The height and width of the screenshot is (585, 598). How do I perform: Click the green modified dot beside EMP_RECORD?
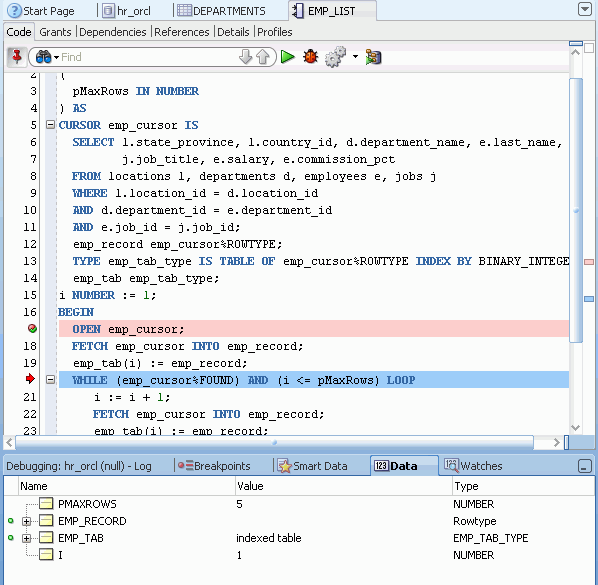coord(11,521)
